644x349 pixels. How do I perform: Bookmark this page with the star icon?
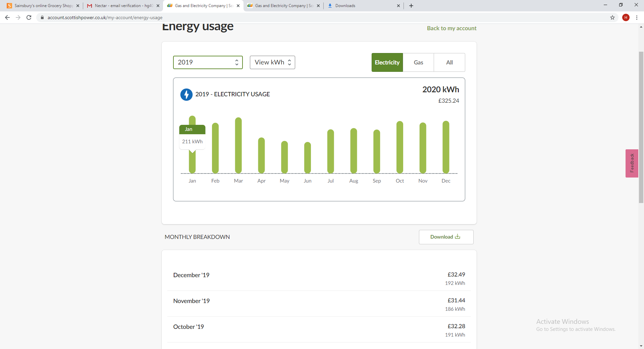(612, 17)
